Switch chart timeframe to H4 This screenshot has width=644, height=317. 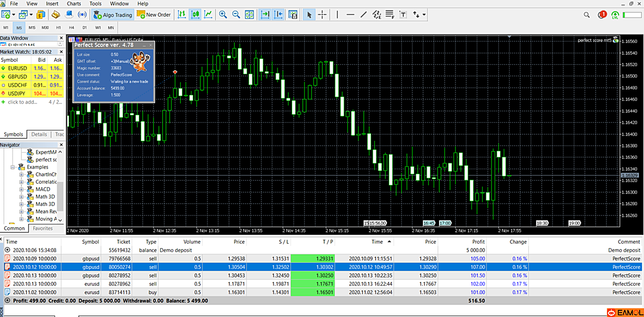coord(71,28)
